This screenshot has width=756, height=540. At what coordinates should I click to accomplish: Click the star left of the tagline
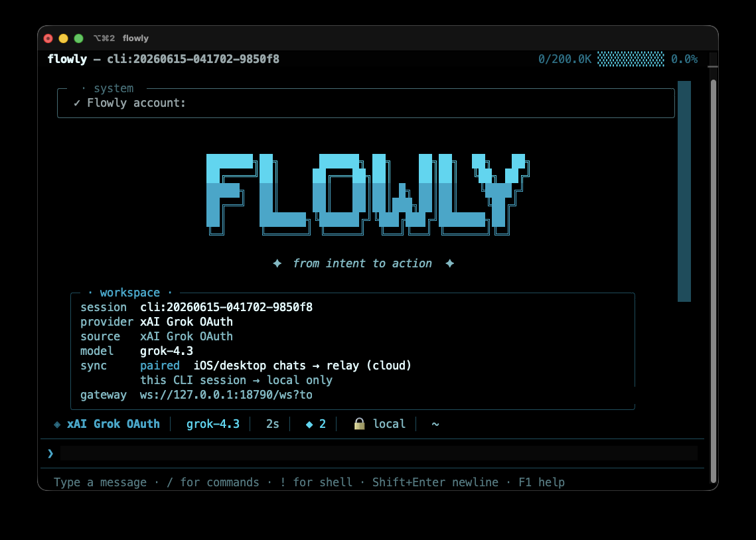[x=277, y=263]
